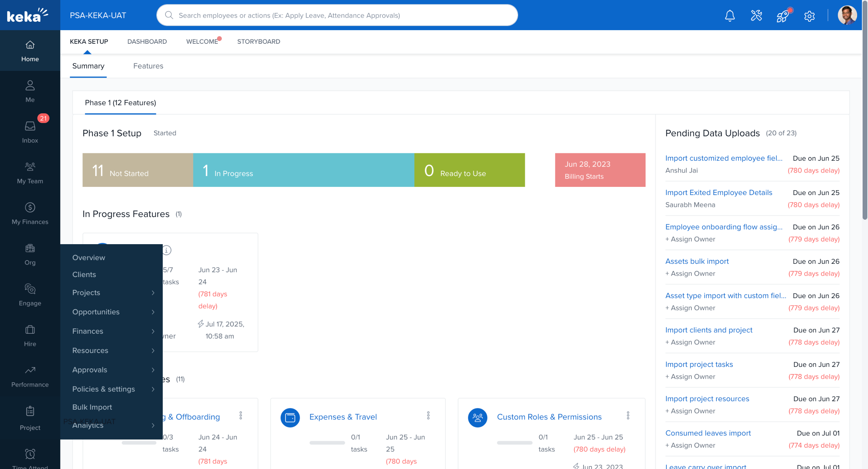The image size is (868, 469).
Task: Expand Opportunities submenu in the flyout
Action: (x=112, y=312)
